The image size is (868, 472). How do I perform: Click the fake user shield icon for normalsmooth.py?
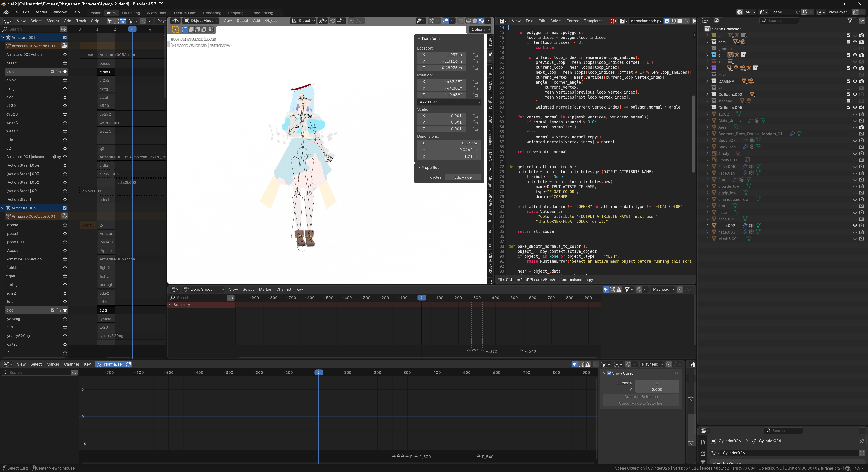tap(667, 21)
